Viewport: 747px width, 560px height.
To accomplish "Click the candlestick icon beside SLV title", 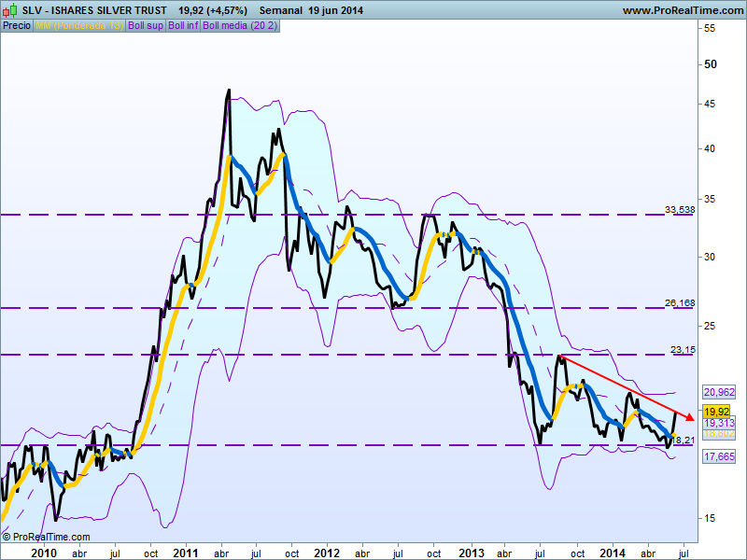I will (8, 10).
